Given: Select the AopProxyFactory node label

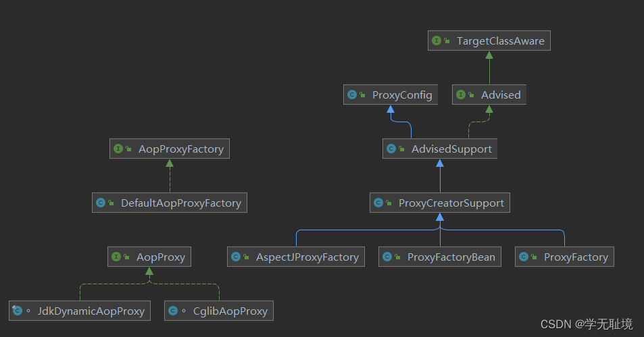Looking at the screenshot, I should click(181, 149).
